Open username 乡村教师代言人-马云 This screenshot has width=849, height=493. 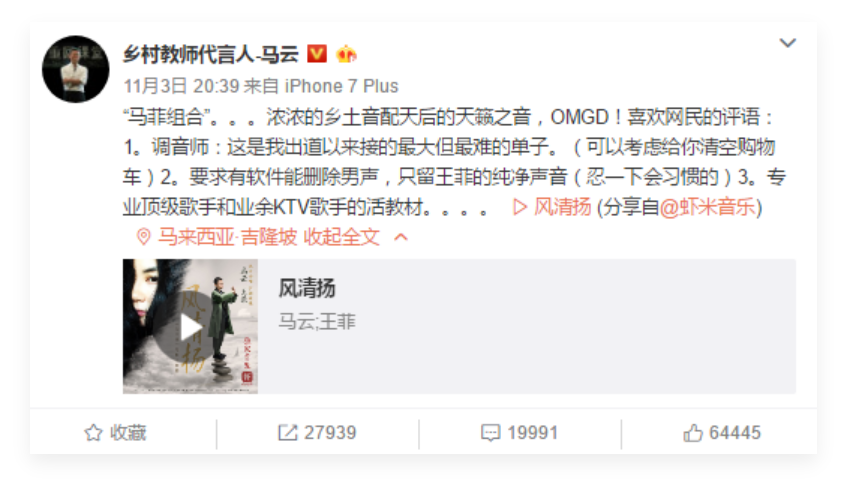(211, 54)
